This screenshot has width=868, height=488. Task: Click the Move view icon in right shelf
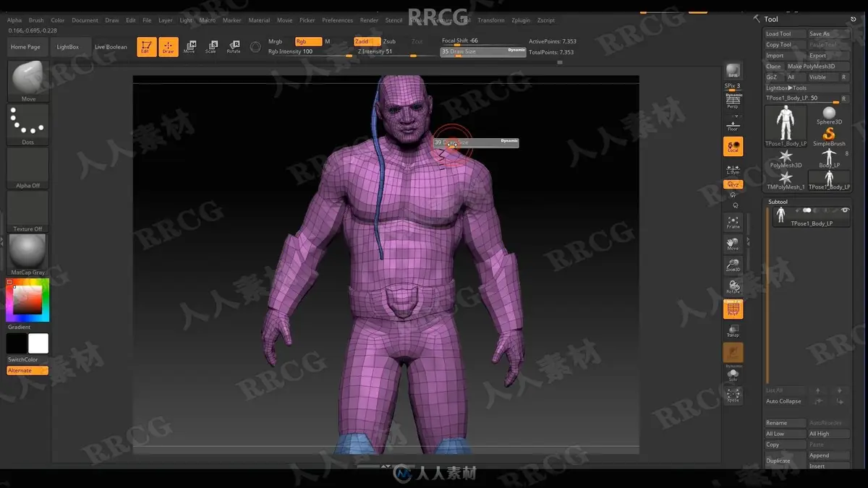[x=733, y=244]
